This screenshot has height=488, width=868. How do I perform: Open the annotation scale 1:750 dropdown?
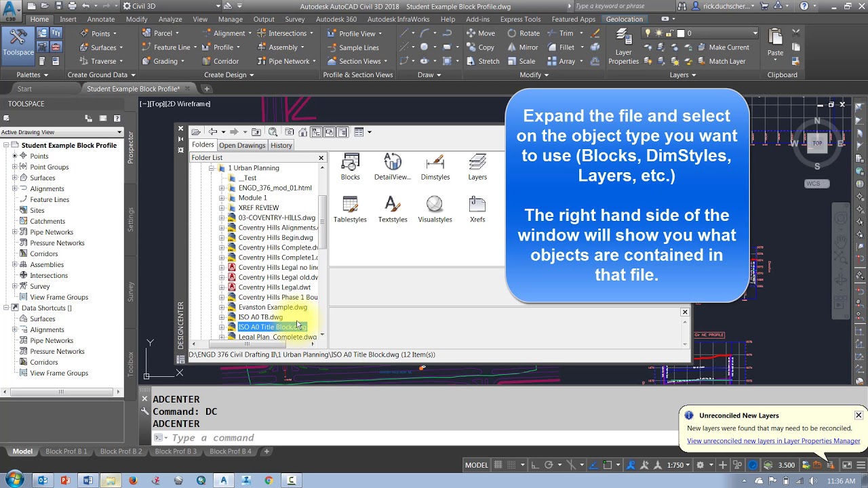click(679, 465)
